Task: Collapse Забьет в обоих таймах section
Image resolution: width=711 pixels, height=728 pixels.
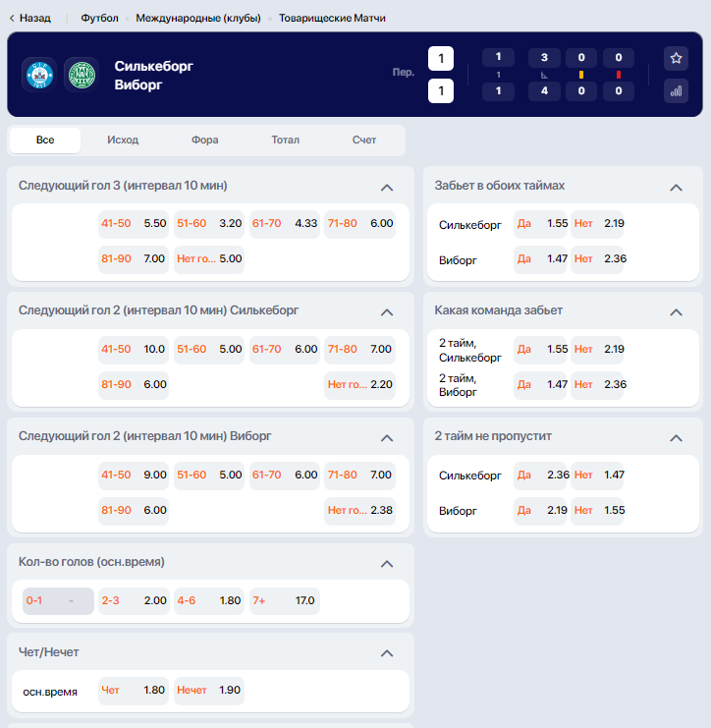Action: click(677, 188)
